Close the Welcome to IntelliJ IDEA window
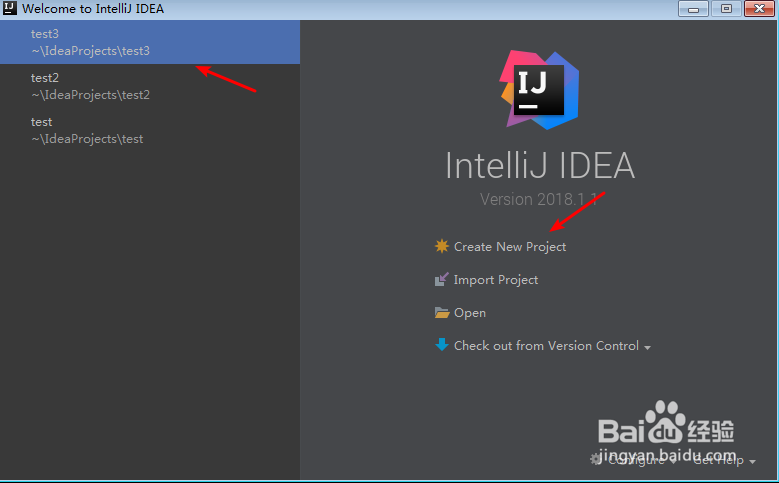Viewport: 779px width, 483px height. tap(759, 8)
